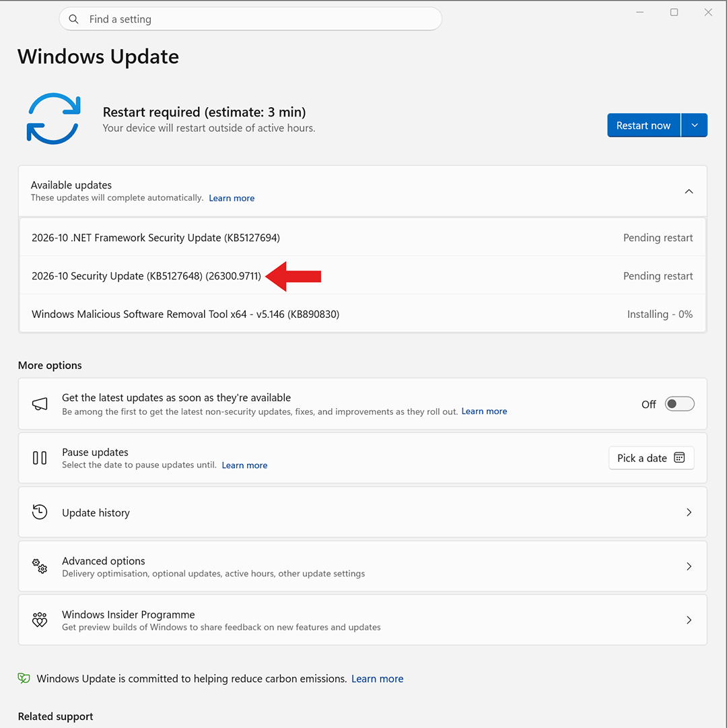Open Windows Insider Programme chevron
727x728 pixels.
[689, 620]
